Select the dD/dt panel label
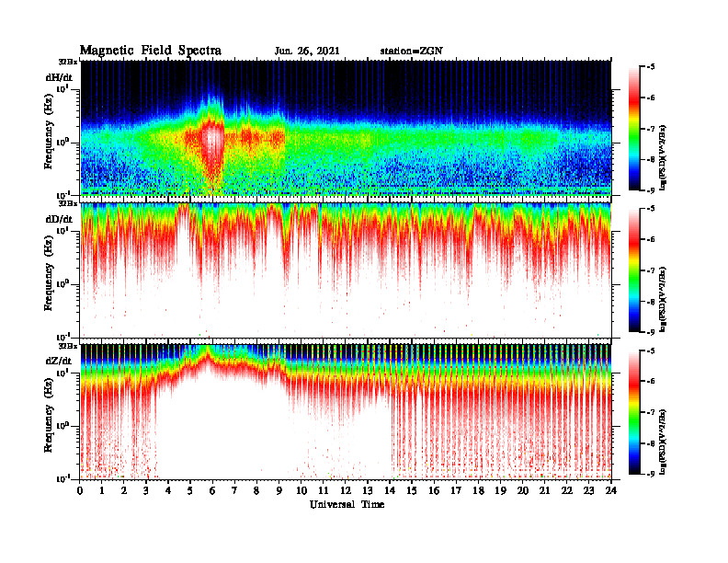The image size is (728, 563). click(59, 219)
